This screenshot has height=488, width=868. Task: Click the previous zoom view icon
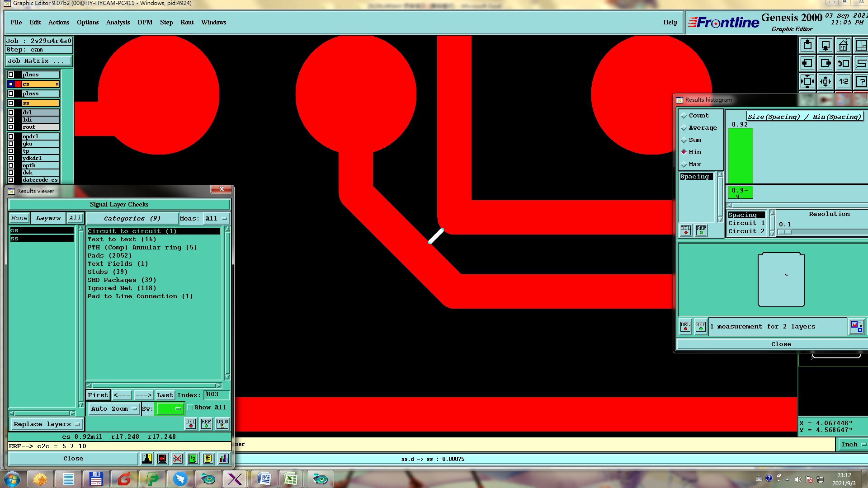pyautogui.click(x=843, y=64)
